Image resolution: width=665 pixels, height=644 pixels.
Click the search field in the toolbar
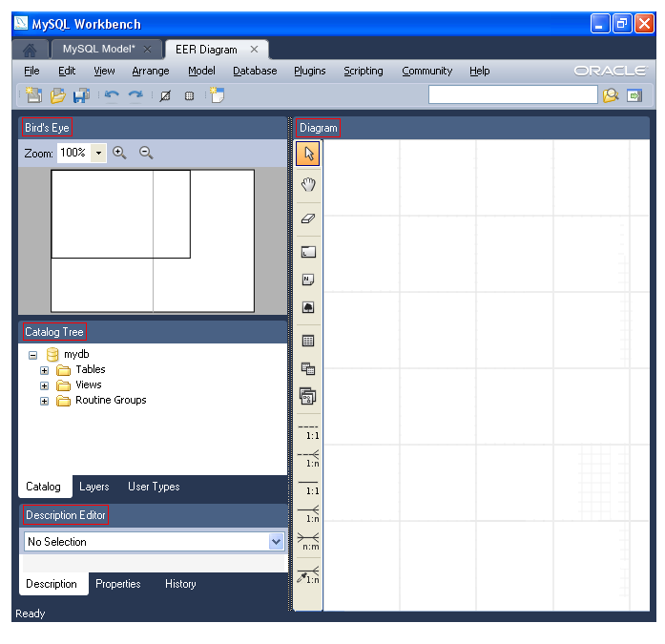tap(512, 94)
